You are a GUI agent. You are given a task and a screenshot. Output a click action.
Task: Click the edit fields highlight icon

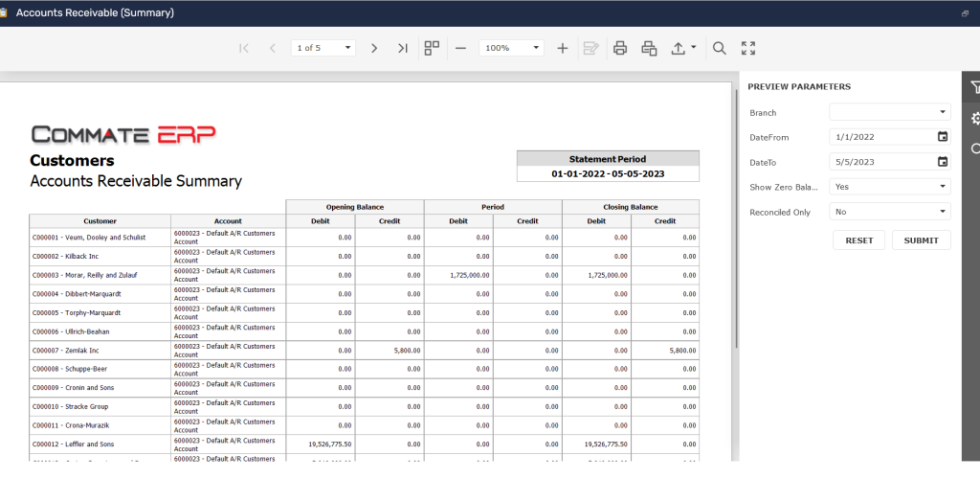(590, 48)
